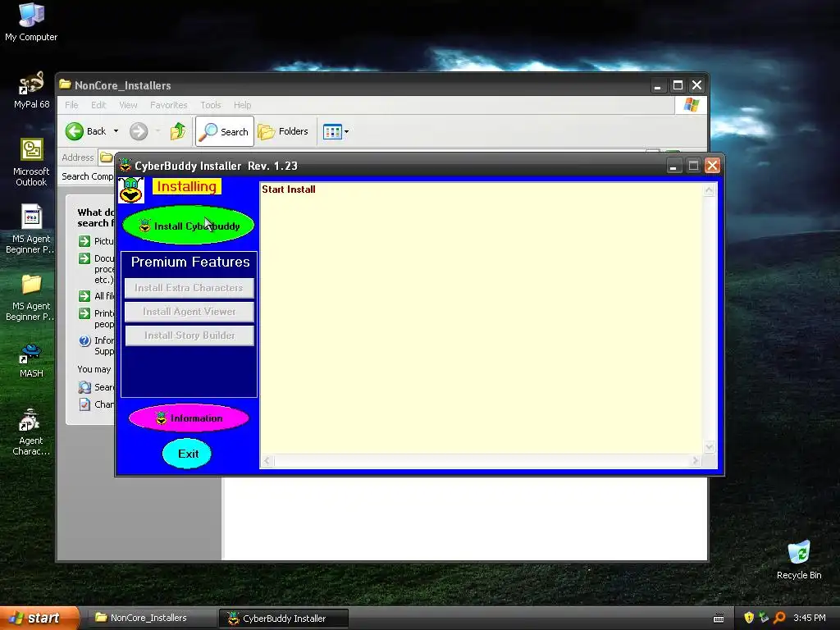Open Microsoft Outlook desktop icon
Screen dimensions: 840x630
pyautogui.click(x=31, y=162)
